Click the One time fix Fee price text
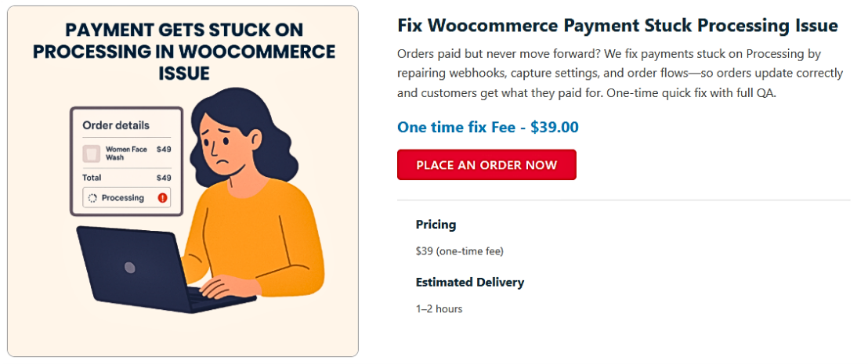Image resolution: width=868 pixels, height=364 pixels. (487, 127)
